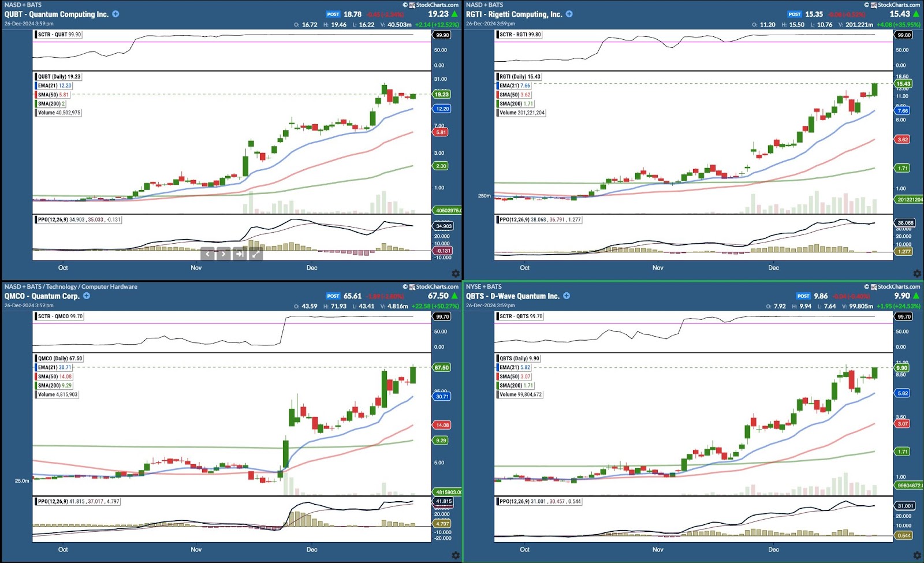This screenshot has height=563, width=924.
Task: Select Volume 201,221,204 legend label
Action: click(x=522, y=113)
